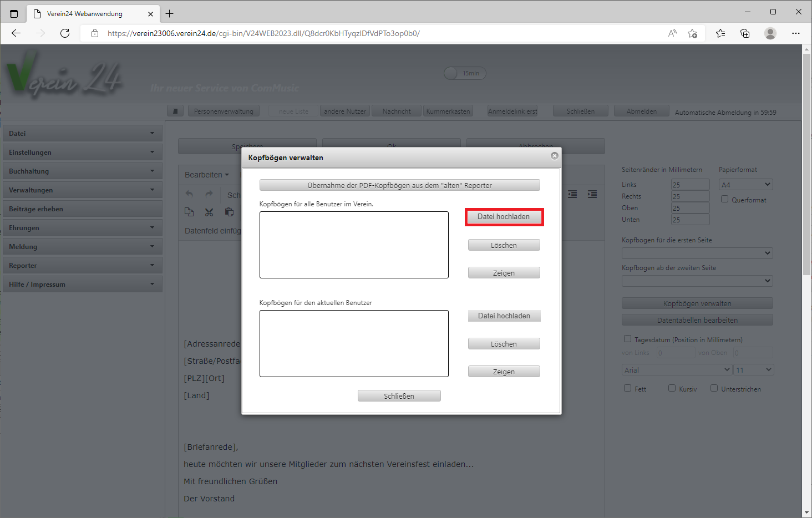Click Datei hochladen for alle Benutzer

[x=504, y=217]
